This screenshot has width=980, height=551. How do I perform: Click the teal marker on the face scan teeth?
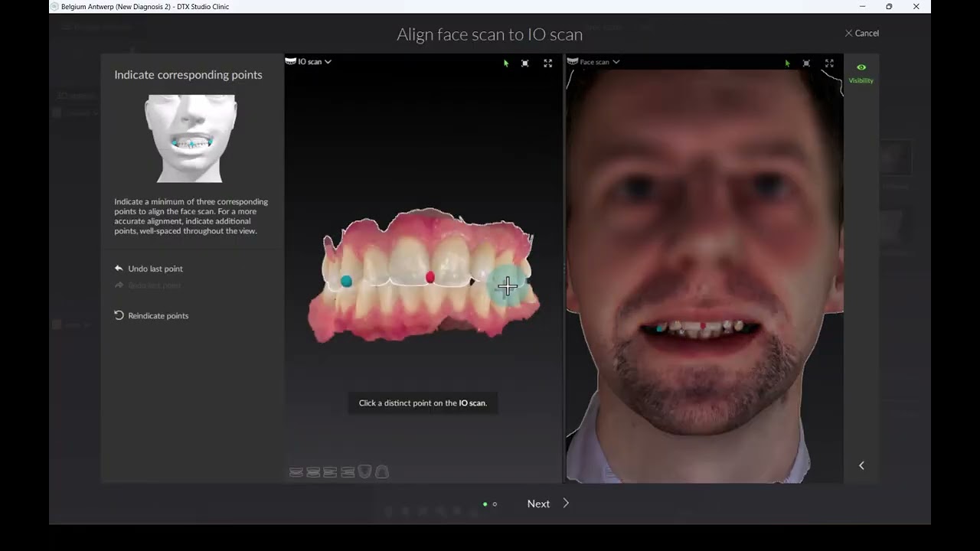pos(661,328)
